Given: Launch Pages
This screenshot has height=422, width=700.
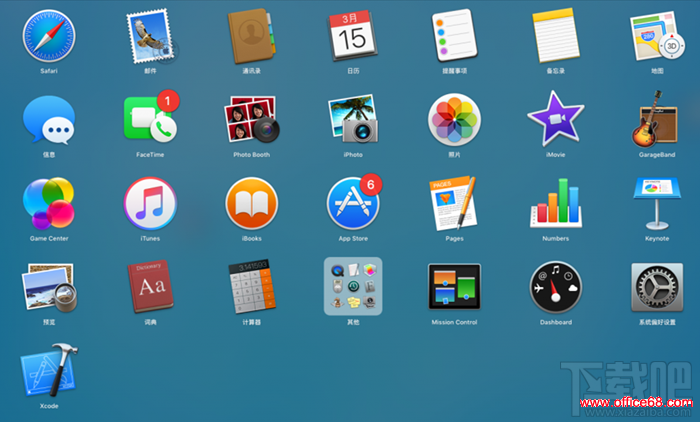Looking at the screenshot, I should click(x=454, y=203).
